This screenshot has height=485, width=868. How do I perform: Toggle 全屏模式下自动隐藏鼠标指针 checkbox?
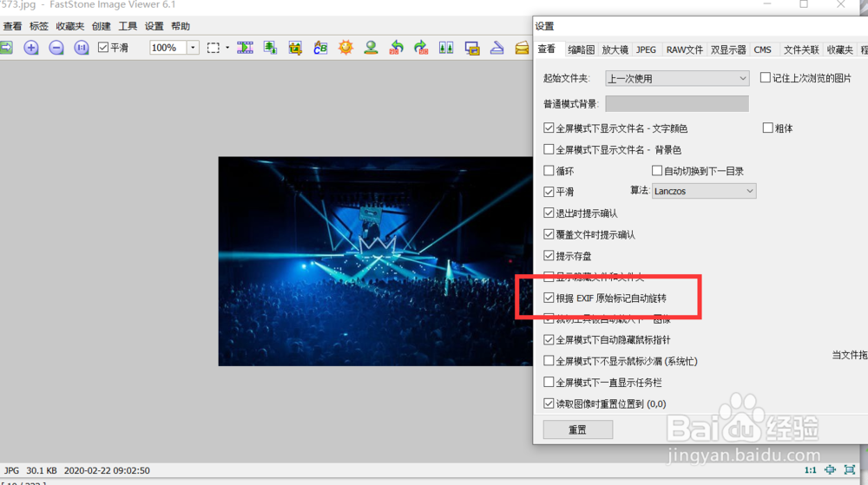(549, 339)
